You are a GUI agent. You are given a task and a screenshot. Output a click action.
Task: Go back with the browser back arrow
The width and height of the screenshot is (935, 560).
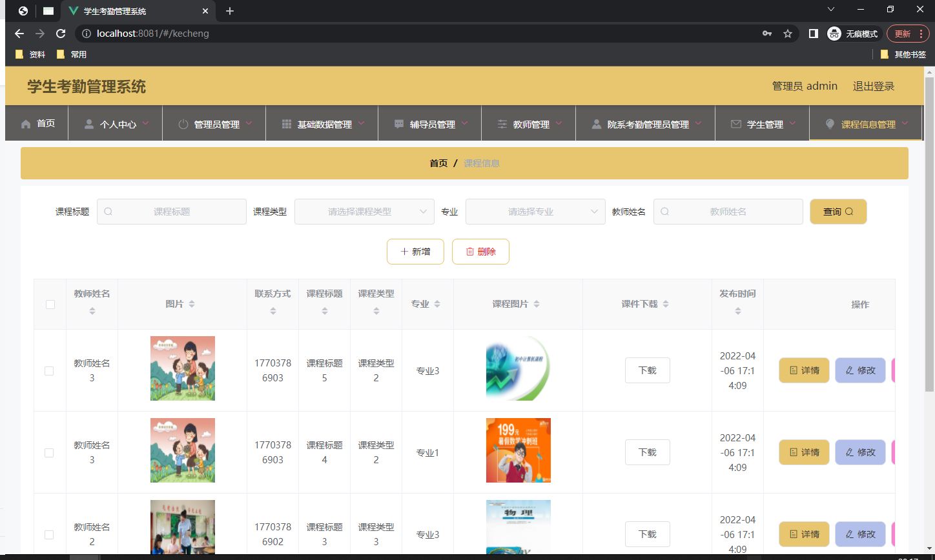19,34
